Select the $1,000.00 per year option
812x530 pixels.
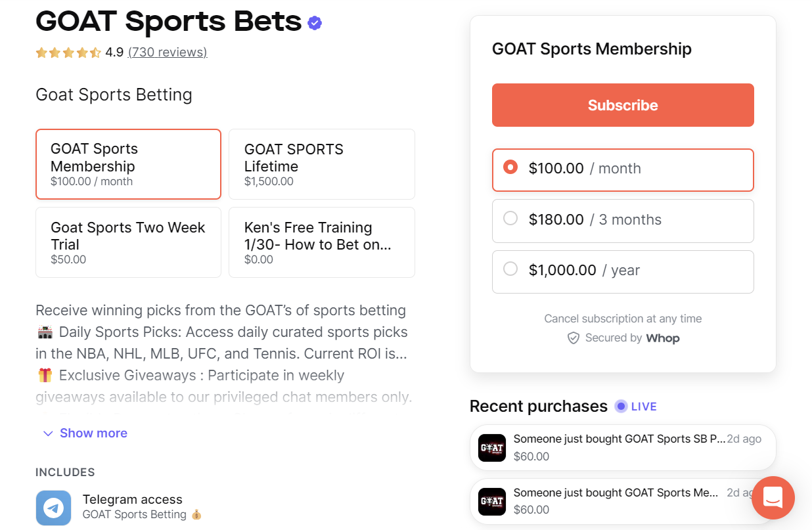point(623,271)
